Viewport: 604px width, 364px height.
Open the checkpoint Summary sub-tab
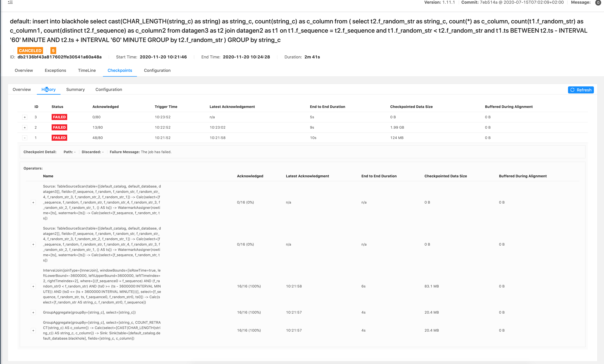tap(75, 89)
